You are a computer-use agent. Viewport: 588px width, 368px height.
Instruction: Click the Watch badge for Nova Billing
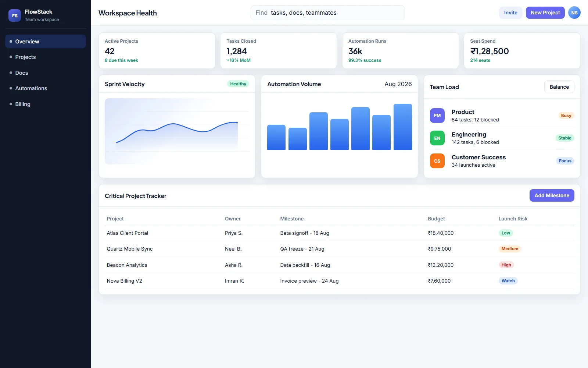coord(508,281)
